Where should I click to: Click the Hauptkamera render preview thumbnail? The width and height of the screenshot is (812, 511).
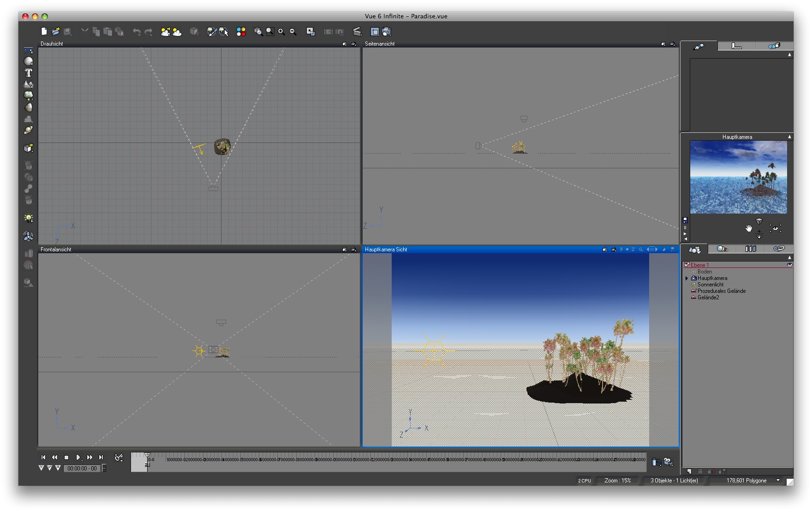pyautogui.click(x=738, y=177)
